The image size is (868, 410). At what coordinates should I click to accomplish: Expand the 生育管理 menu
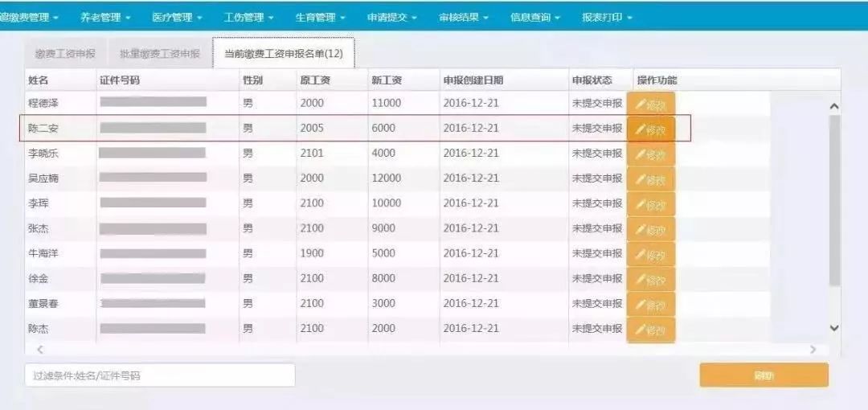click(320, 18)
